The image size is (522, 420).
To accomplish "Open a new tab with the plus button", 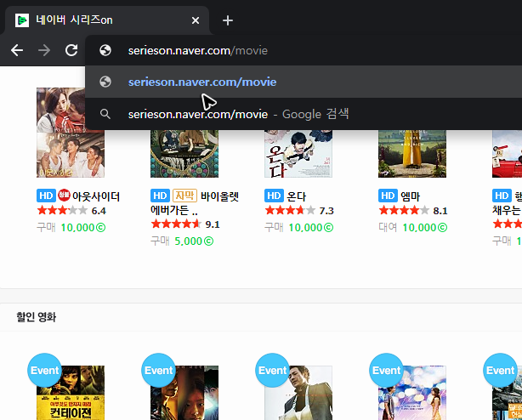I will point(228,20).
